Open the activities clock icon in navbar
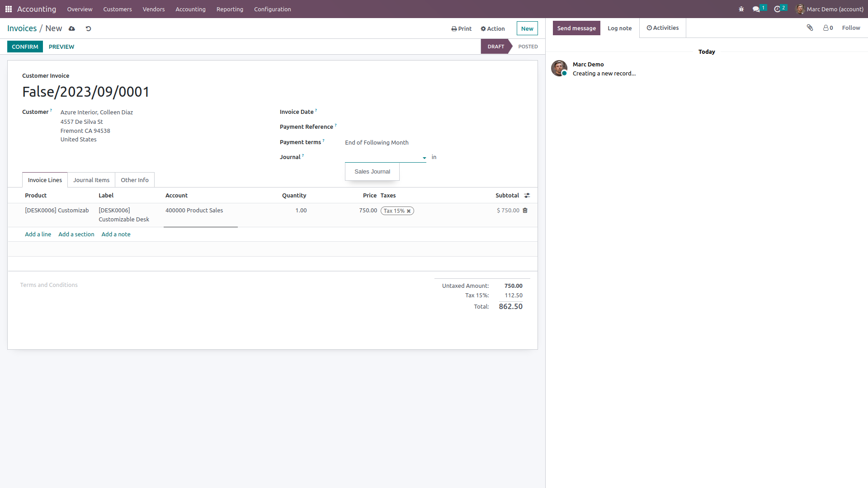868x488 pixels. click(777, 9)
